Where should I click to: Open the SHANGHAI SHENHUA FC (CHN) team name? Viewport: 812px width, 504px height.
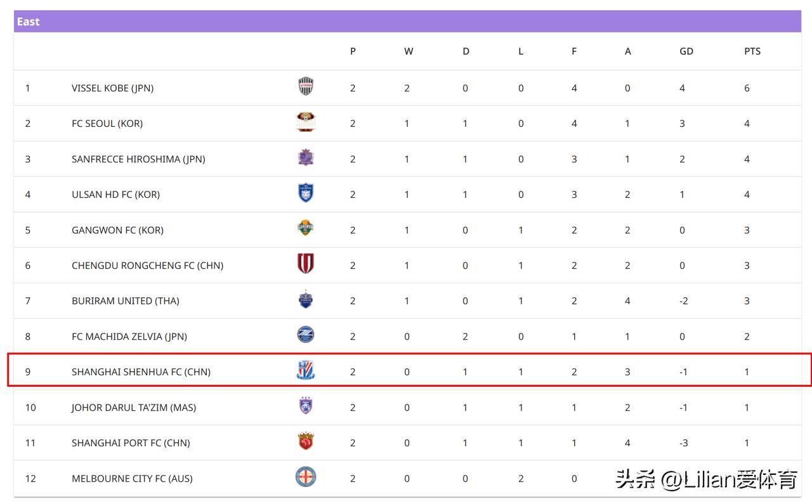[x=141, y=372]
